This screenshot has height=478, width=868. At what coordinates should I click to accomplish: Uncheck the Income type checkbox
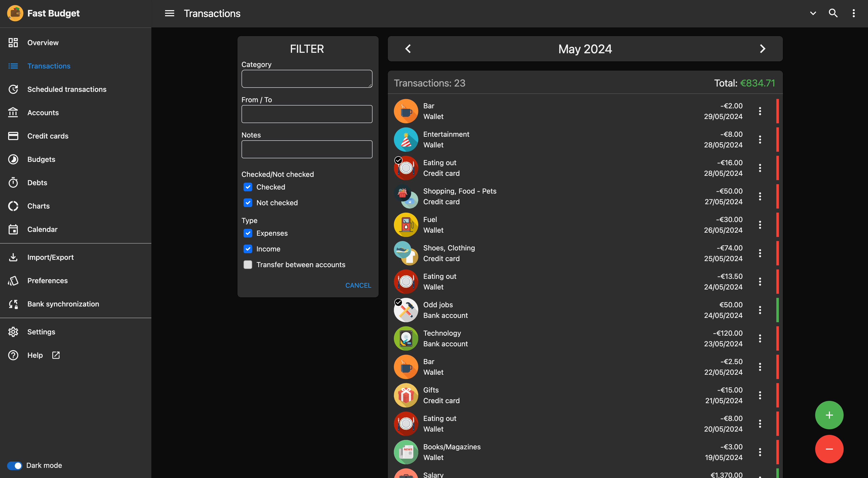click(248, 249)
